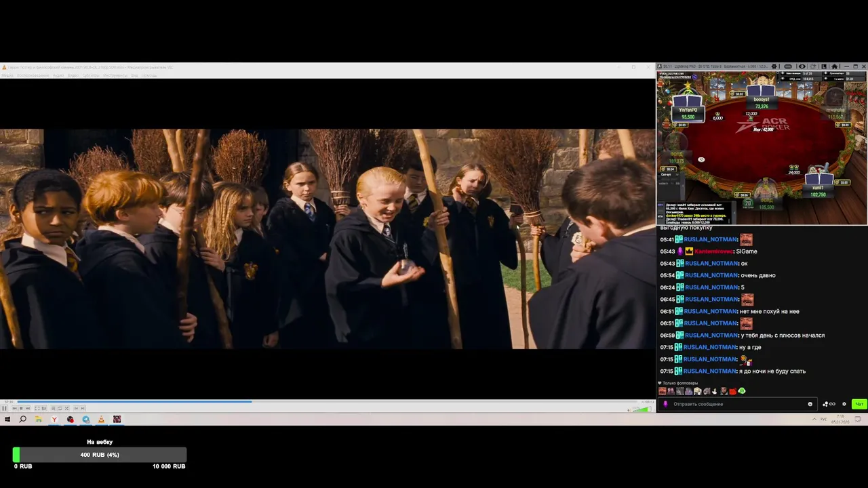Click VLC next media button
Viewport: 868px width, 488px height.
click(x=28, y=408)
